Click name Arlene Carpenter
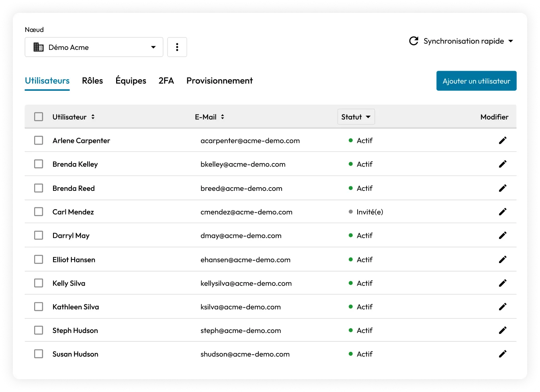Screen dimensions: 540x392 81,141
